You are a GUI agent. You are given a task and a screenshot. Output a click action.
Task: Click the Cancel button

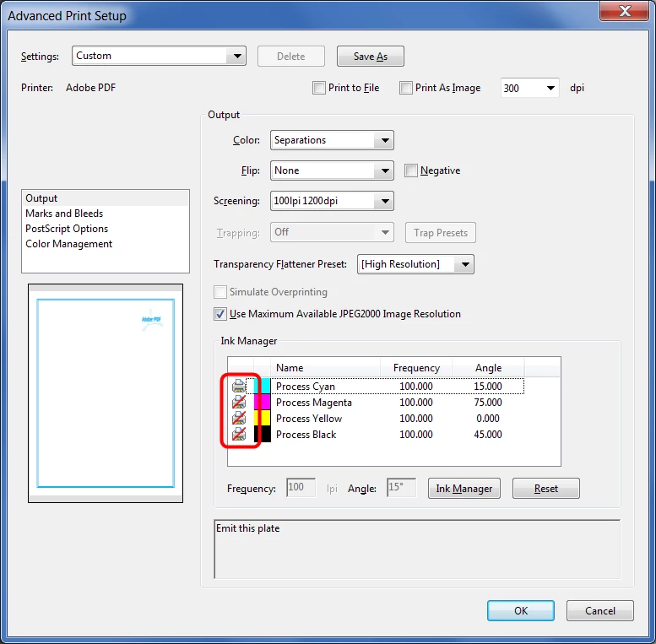point(600,611)
